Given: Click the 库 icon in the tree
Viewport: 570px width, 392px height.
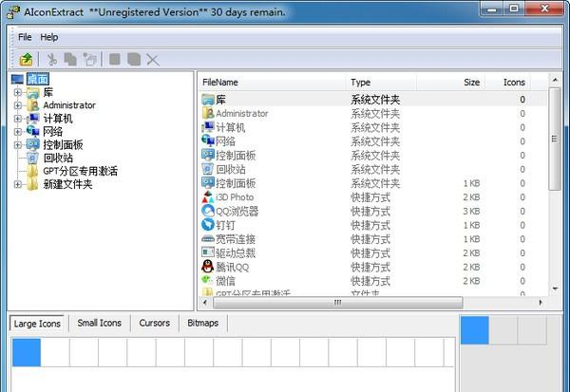Looking at the screenshot, I should pos(33,93).
